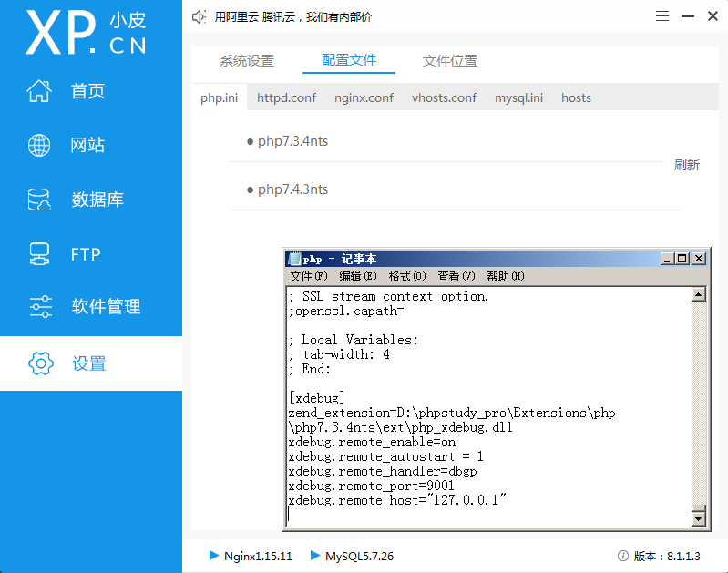Place cursor on empty last line in Notepad

[487, 515]
